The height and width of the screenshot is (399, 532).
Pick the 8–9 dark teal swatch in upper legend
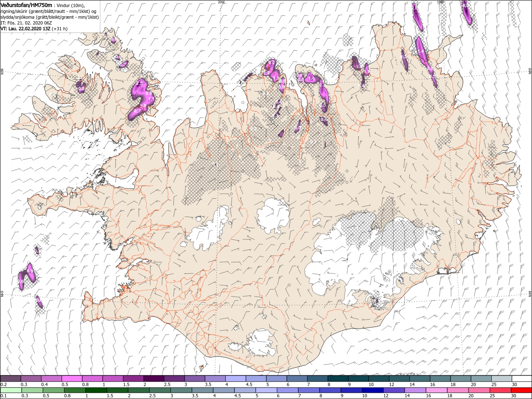pos(337,379)
